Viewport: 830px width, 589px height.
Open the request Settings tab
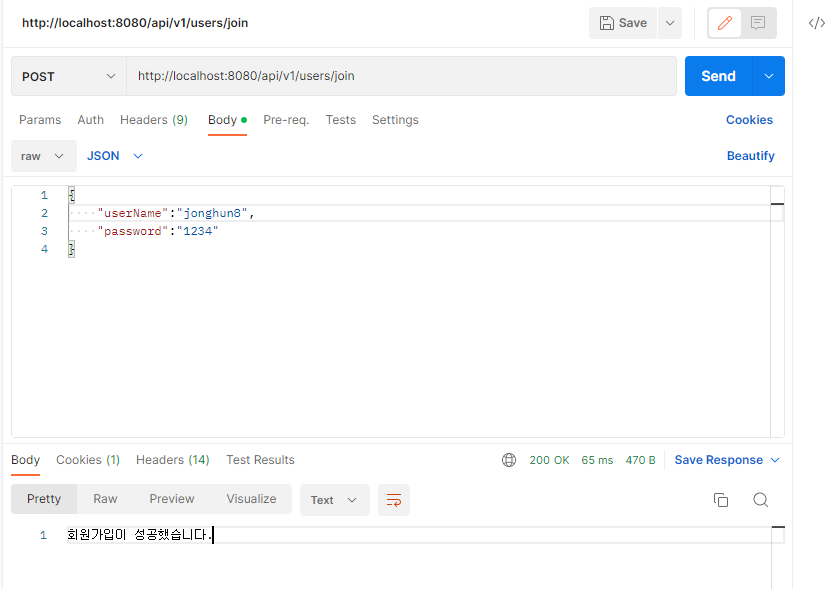tap(395, 120)
